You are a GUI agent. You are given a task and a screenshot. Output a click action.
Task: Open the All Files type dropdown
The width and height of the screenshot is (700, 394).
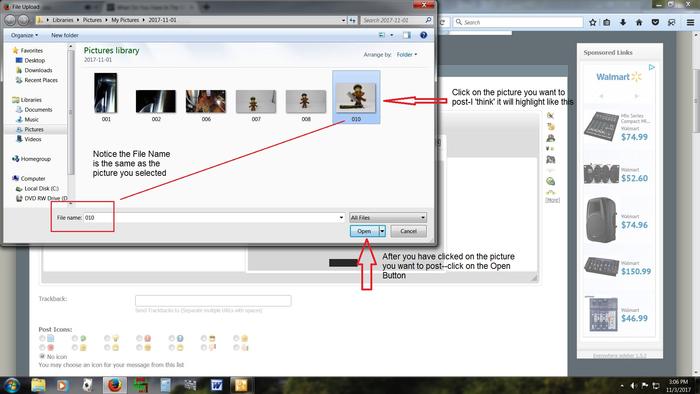(x=388, y=218)
